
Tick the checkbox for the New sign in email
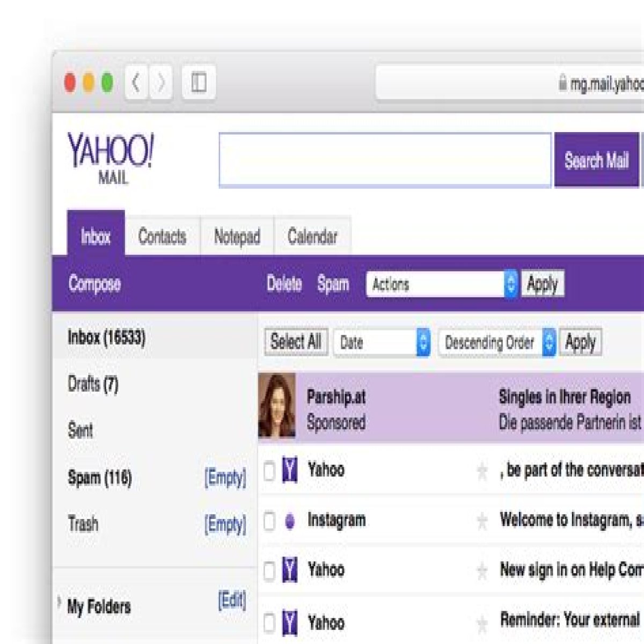pos(269,571)
